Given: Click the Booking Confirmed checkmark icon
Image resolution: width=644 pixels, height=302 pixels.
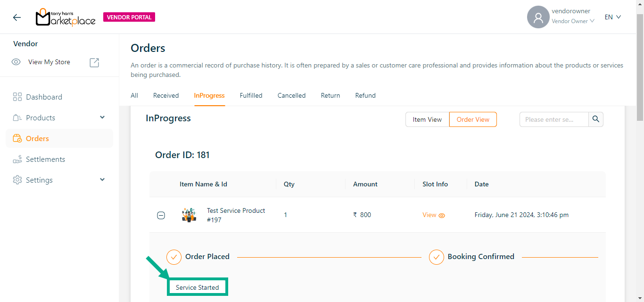Looking at the screenshot, I should pyautogui.click(x=436, y=257).
